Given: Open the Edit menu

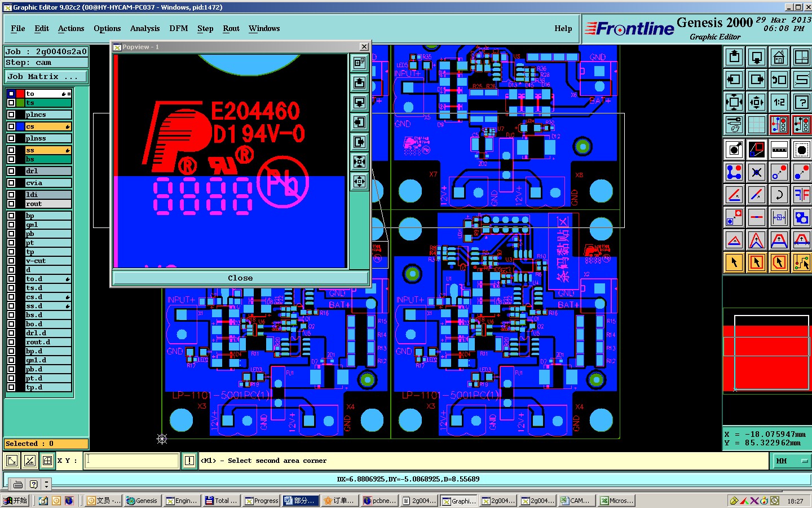Looking at the screenshot, I should coord(42,28).
